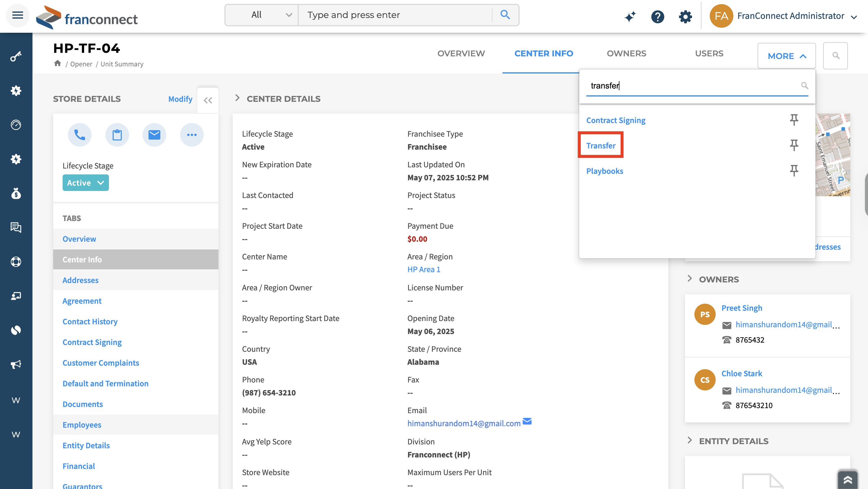This screenshot has height=489, width=868.
Task: Switch to the Center Info tab
Action: point(544,53)
